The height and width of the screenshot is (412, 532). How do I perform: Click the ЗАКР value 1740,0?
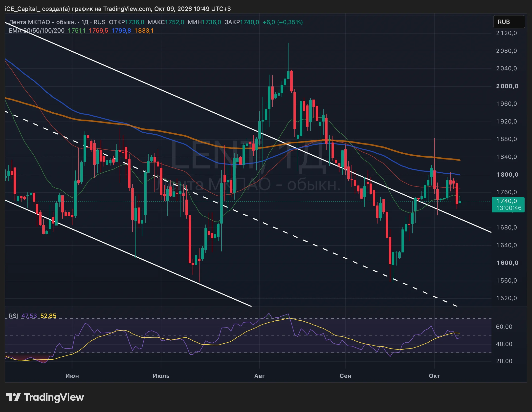point(249,22)
